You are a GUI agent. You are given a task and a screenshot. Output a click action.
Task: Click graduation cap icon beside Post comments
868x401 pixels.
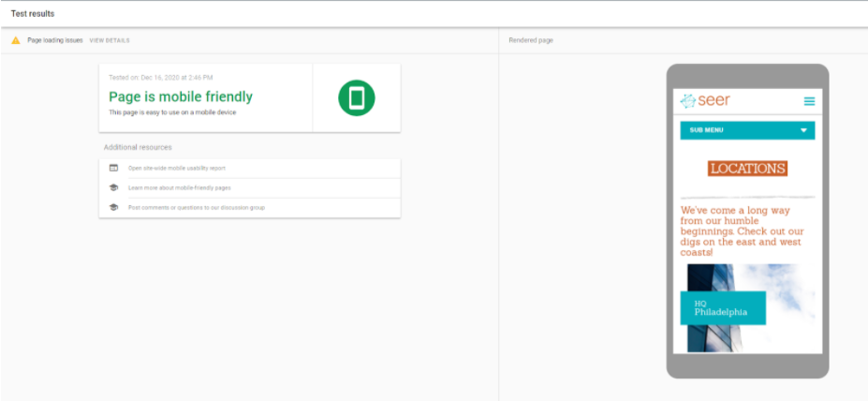pyautogui.click(x=113, y=207)
